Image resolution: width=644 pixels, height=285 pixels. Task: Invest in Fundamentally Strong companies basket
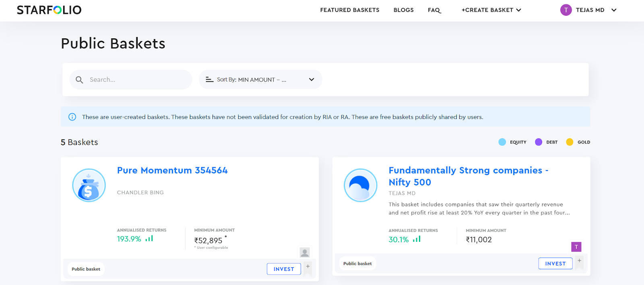[555, 263]
